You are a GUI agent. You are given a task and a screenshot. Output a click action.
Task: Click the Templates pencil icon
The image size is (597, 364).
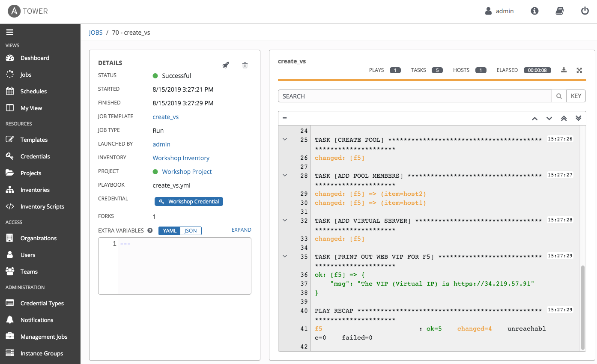(x=10, y=140)
